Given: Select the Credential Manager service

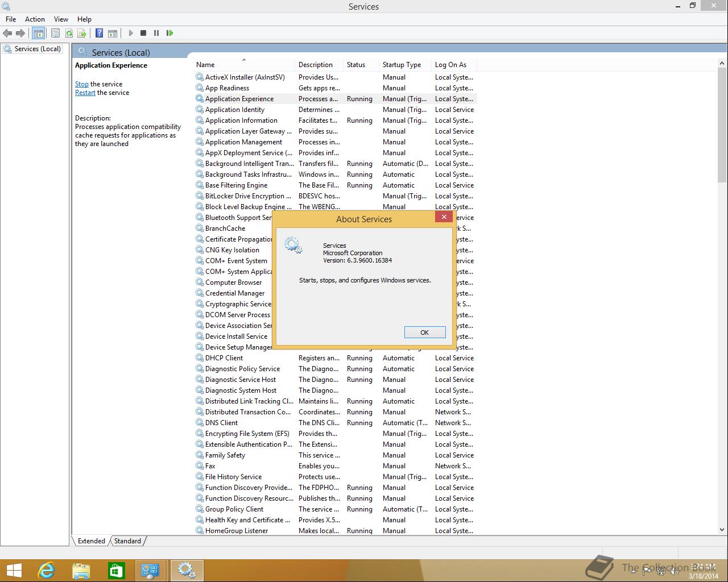Looking at the screenshot, I should 235,293.
